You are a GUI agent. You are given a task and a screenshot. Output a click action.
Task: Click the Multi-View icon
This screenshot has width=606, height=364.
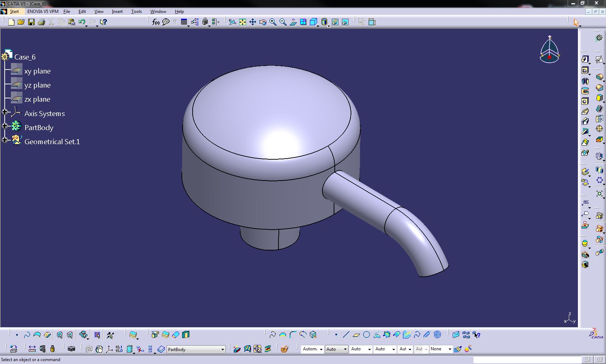(303, 22)
